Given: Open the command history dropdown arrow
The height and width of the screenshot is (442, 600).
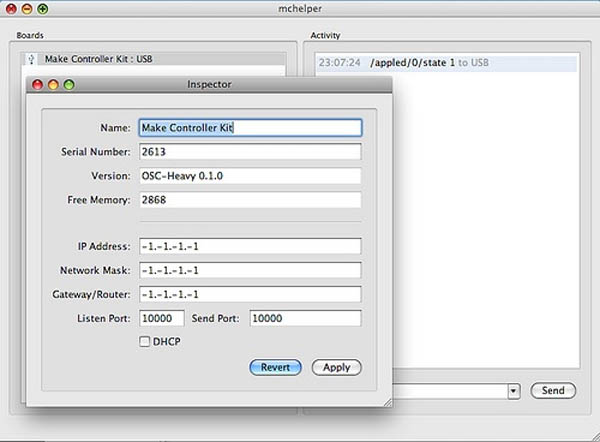Looking at the screenshot, I should click(x=514, y=391).
